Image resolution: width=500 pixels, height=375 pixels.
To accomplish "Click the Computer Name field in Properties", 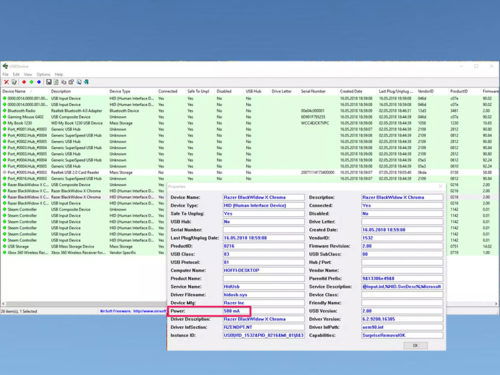I will pos(263,270).
